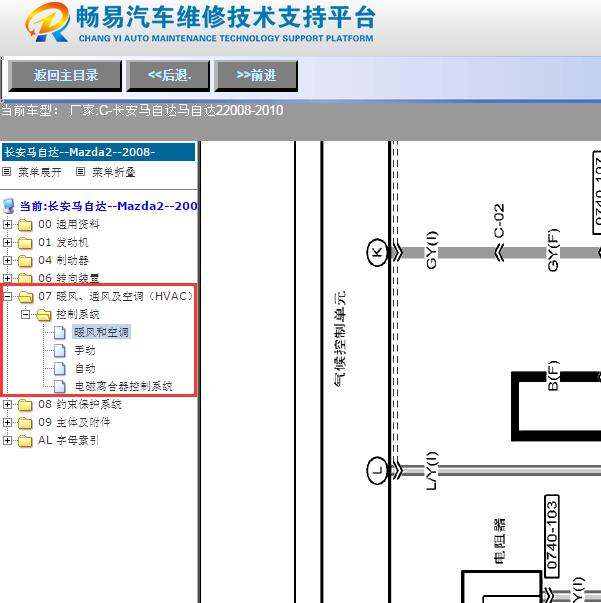Open the 暖风和空调 document
Image resolution: width=601 pixels, height=603 pixels.
click(x=102, y=332)
